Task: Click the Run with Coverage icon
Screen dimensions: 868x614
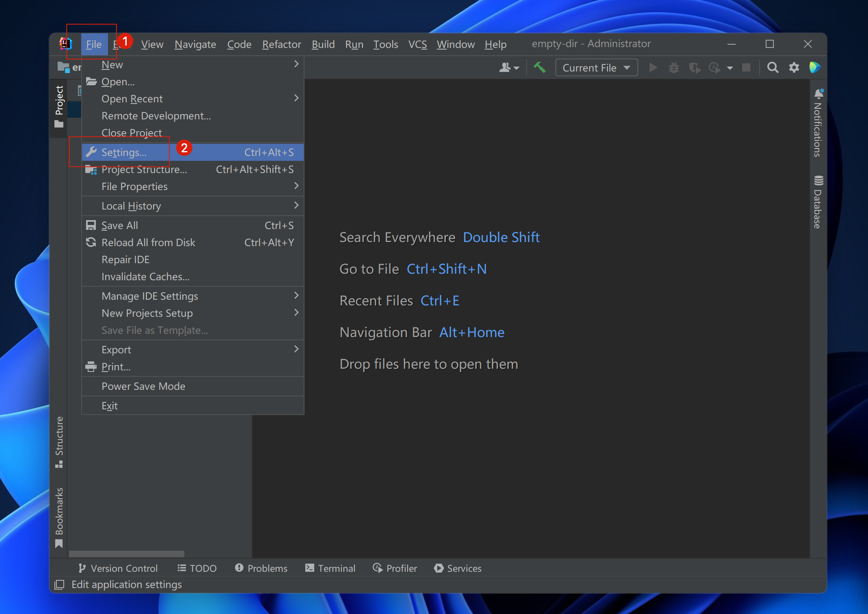Action: [x=695, y=67]
